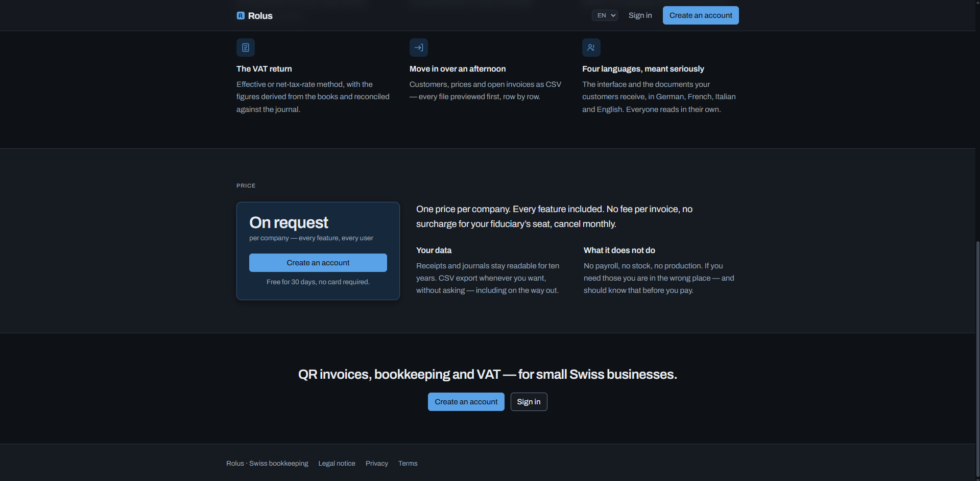Click the 'Your data' heading
Image resolution: width=980 pixels, height=481 pixels.
tap(434, 250)
